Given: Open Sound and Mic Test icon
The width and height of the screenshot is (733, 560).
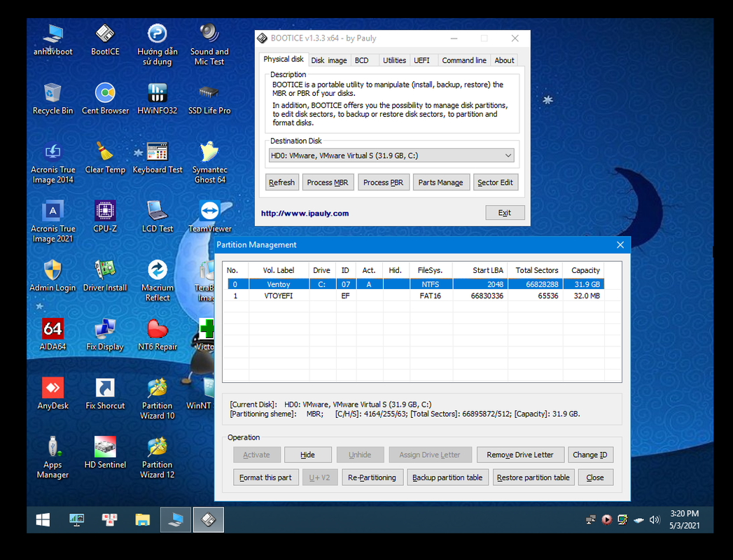Looking at the screenshot, I should click(209, 44).
